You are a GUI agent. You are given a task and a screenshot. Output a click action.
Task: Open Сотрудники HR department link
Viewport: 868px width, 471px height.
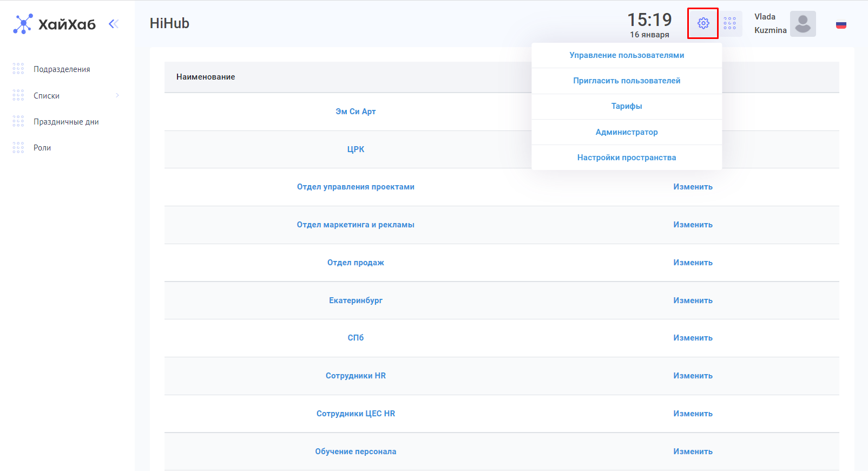pyautogui.click(x=356, y=376)
